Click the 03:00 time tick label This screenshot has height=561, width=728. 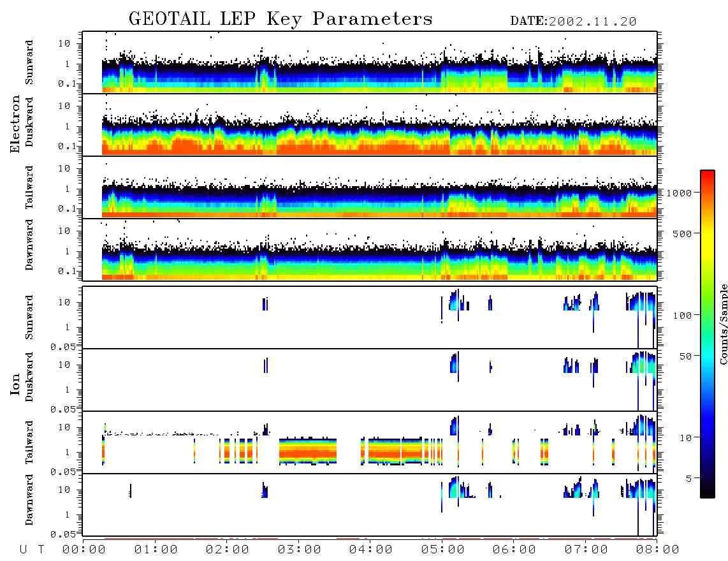299,550
